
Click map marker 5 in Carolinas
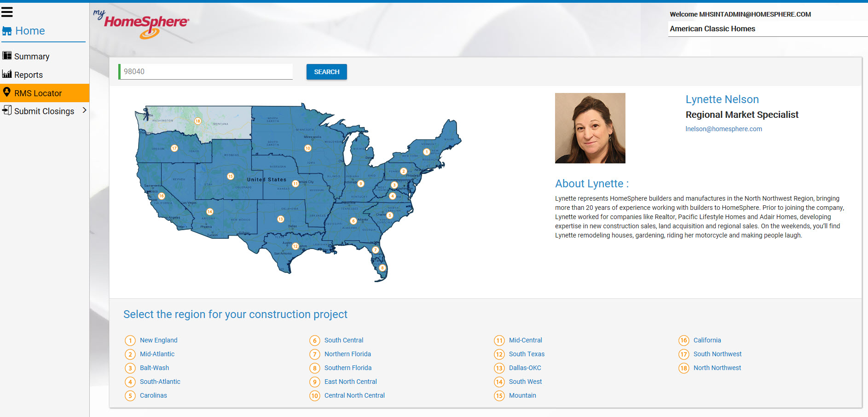click(x=390, y=215)
